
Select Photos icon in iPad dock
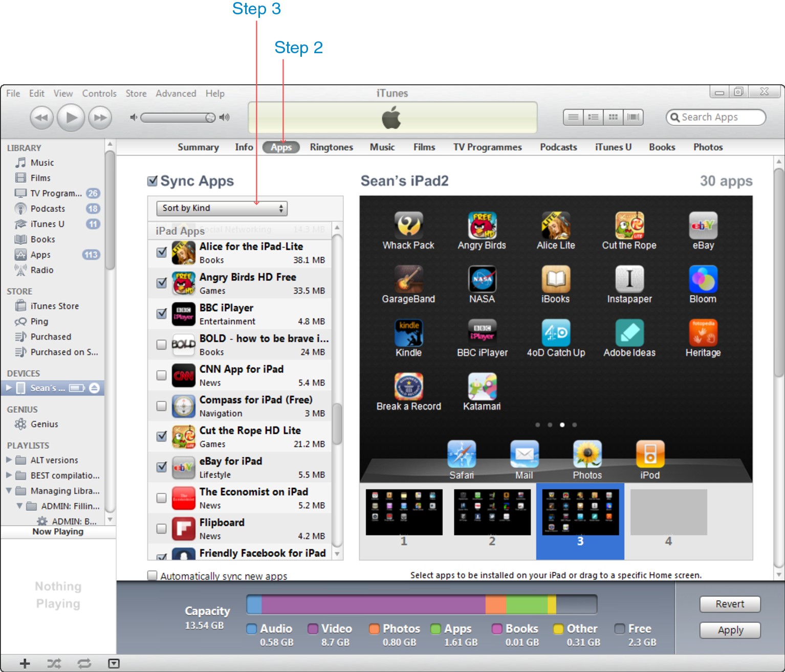click(x=587, y=454)
